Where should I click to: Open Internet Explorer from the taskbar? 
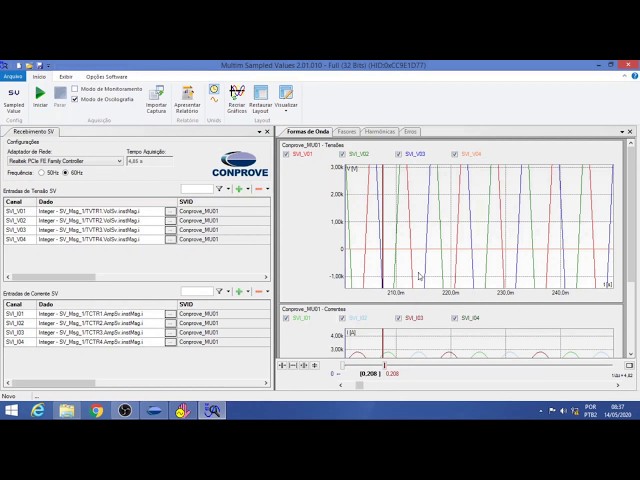pos(38,410)
